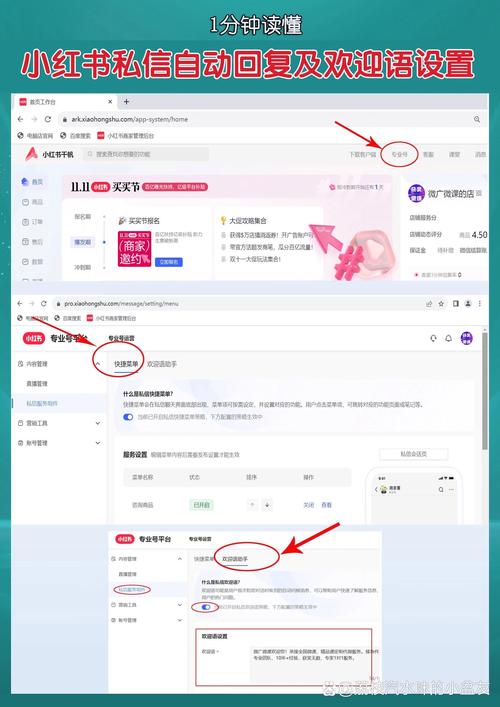This screenshot has height=707, width=500.
Task: Open 小红书商家管理后台 bookmark in top browser
Action: (x=126, y=136)
